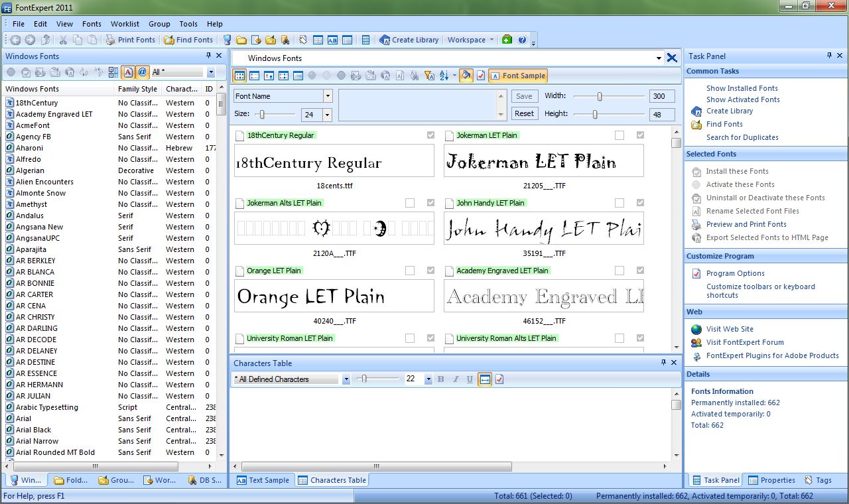Open Program Options link

tap(735, 273)
